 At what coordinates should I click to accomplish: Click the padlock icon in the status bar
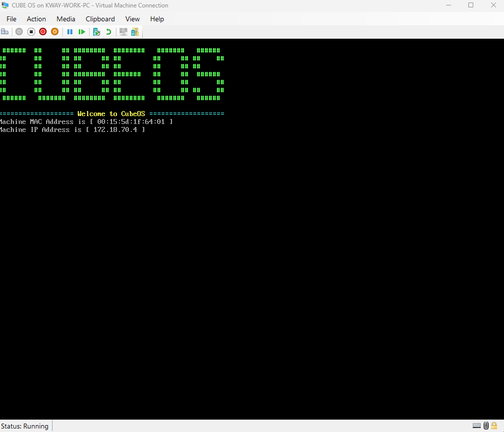(494, 426)
